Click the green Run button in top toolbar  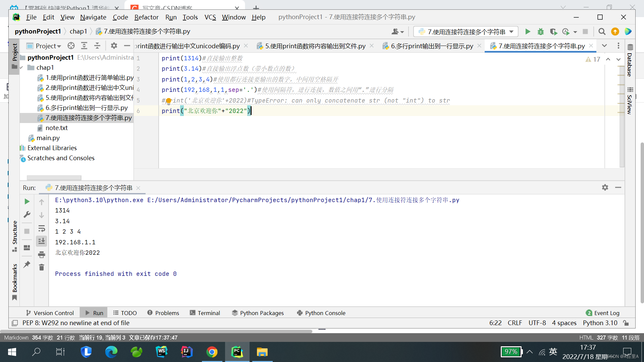528,32
